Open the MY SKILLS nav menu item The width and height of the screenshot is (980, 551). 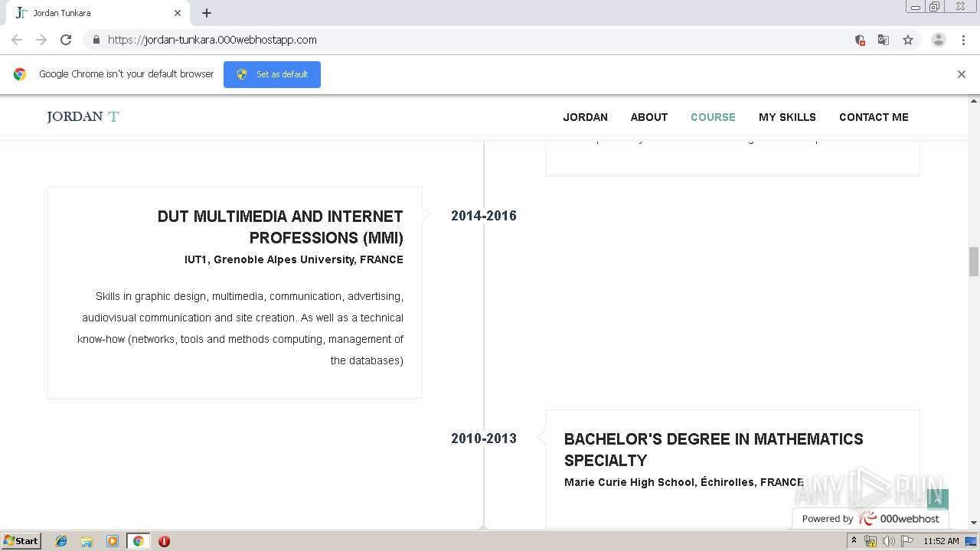[x=787, y=117]
